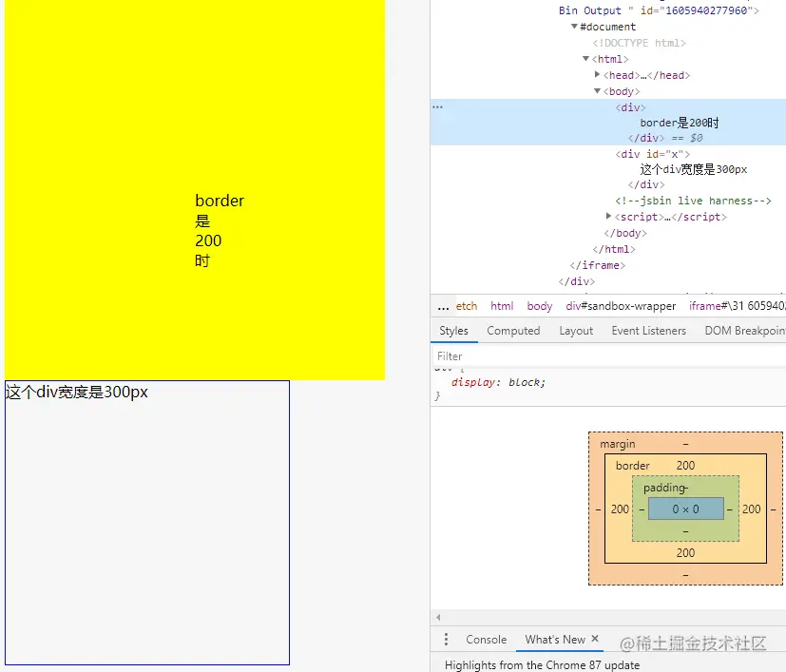This screenshot has width=786, height=672.
Task: Click the 0 × 0 content box in box model
Action: pos(686,509)
